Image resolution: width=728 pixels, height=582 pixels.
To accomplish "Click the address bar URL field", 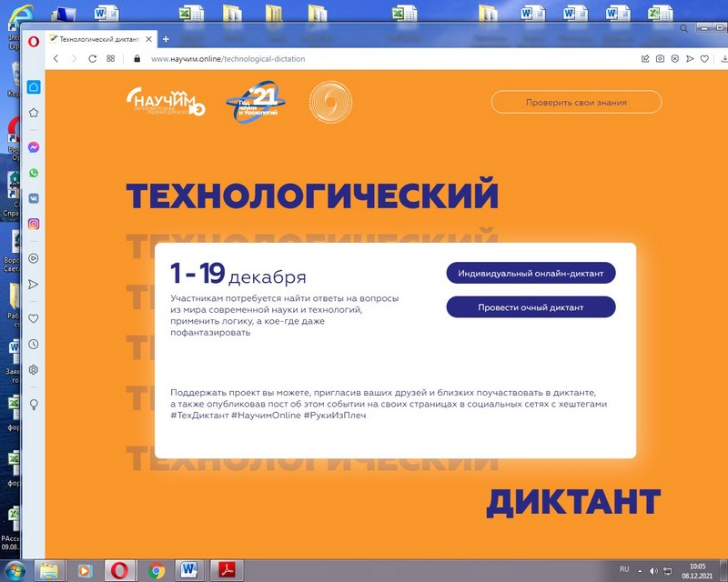I will (x=364, y=58).
